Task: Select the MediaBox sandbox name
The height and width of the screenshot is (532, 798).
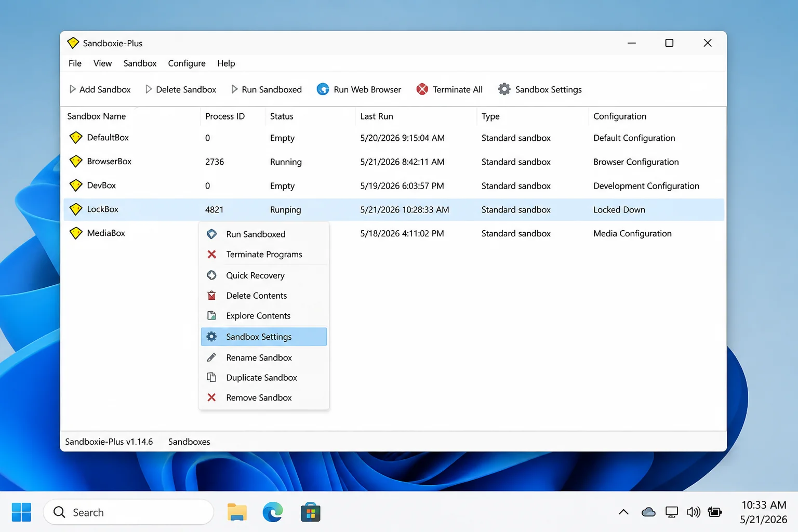Action: pyautogui.click(x=106, y=233)
